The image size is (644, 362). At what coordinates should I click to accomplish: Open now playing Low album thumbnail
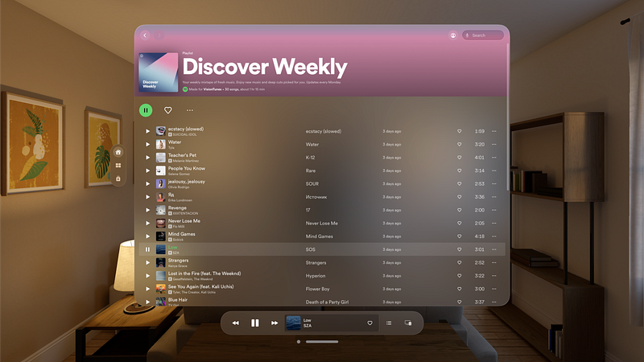pyautogui.click(x=293, y=323)
